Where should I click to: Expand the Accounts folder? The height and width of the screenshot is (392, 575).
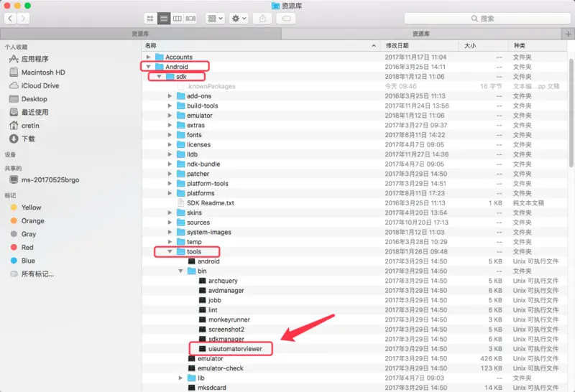148,57
